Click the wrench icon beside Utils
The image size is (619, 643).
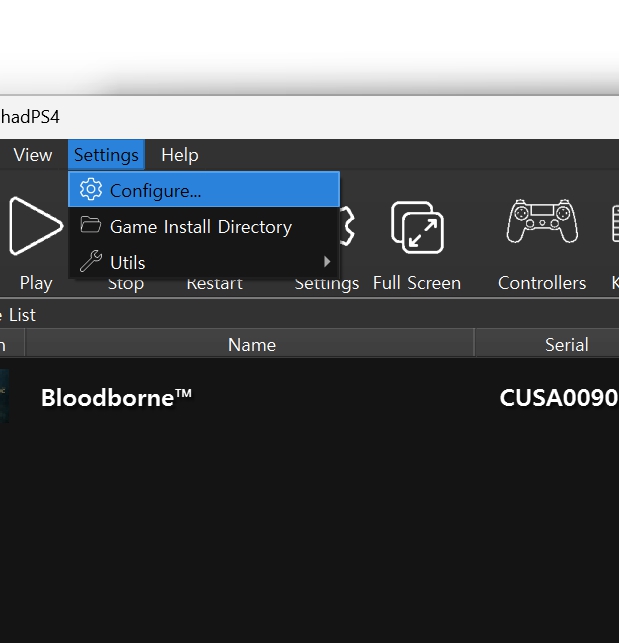(x=91, y=261)
